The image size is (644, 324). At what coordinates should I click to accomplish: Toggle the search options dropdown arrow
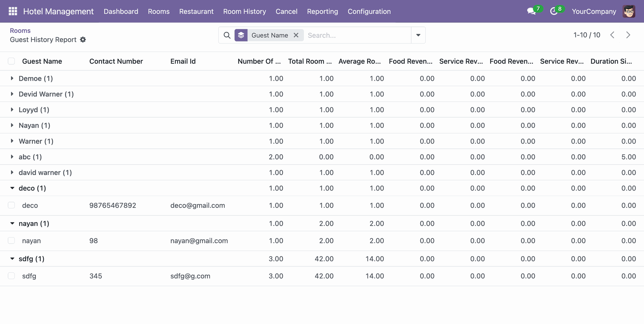pos(418,35)
